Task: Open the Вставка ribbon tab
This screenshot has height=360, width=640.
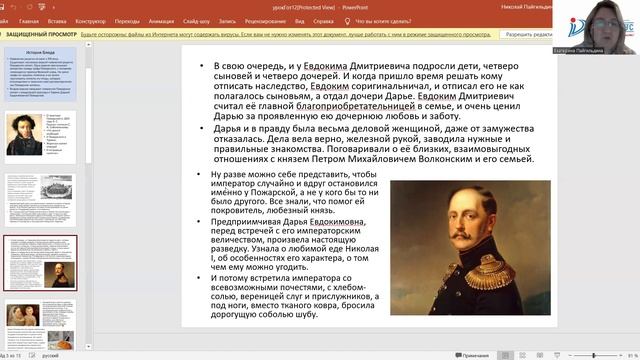Action: [57, 21]
